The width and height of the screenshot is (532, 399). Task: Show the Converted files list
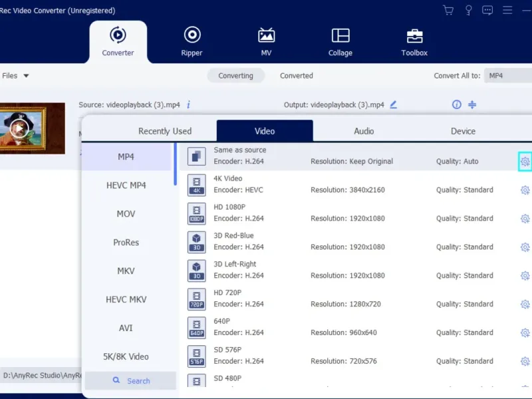(296, 76)
